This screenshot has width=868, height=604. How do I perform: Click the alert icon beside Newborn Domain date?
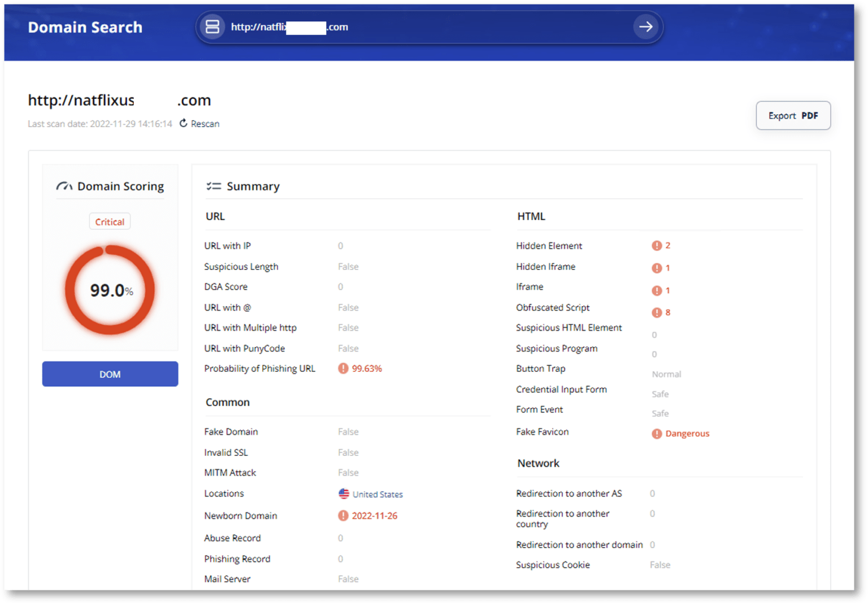[x=343, y=515]
